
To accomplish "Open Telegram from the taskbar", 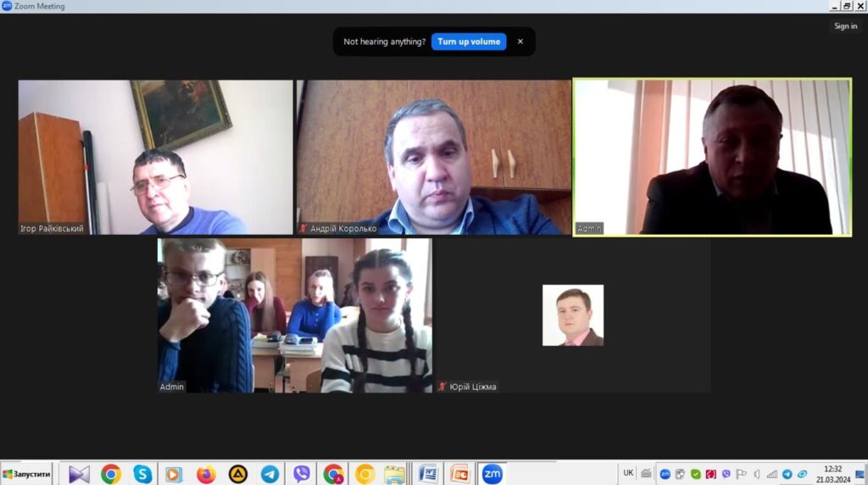I will (x=270, y=474).
